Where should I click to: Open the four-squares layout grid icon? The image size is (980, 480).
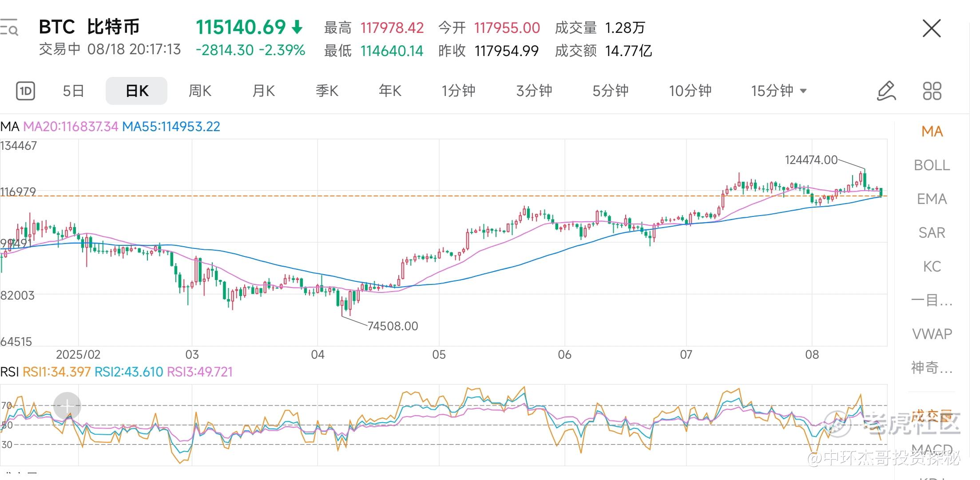(932, 91)
